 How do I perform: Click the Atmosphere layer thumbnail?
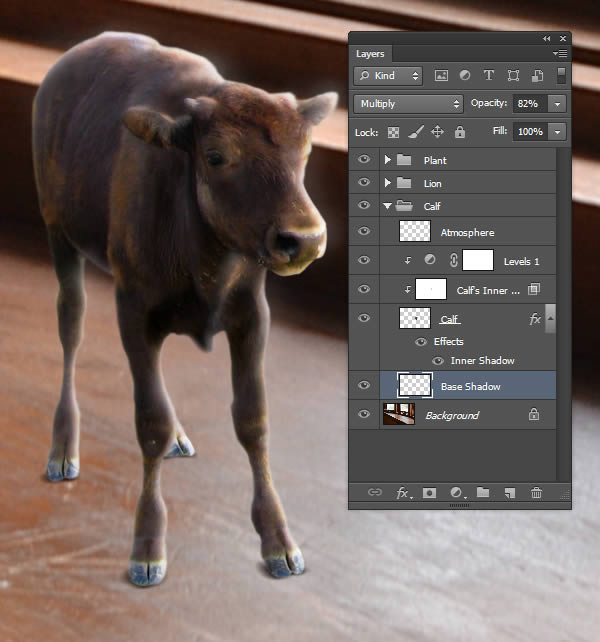414,231
